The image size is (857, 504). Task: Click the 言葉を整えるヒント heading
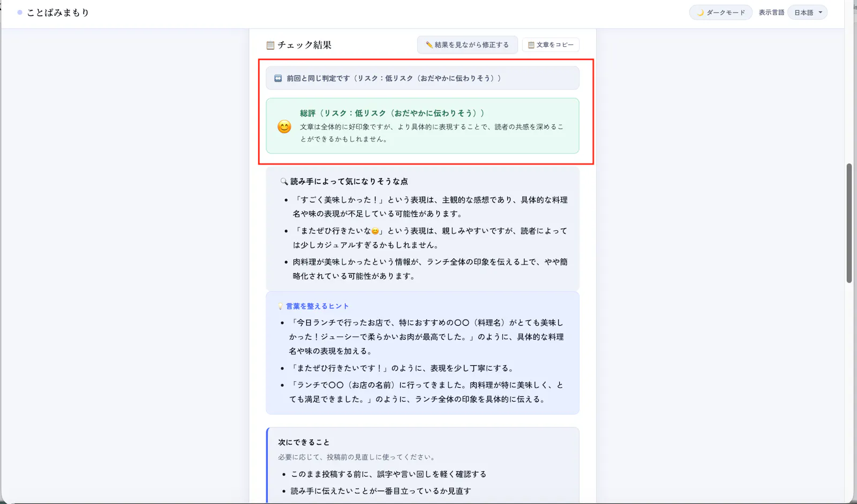tap(317, 306)
